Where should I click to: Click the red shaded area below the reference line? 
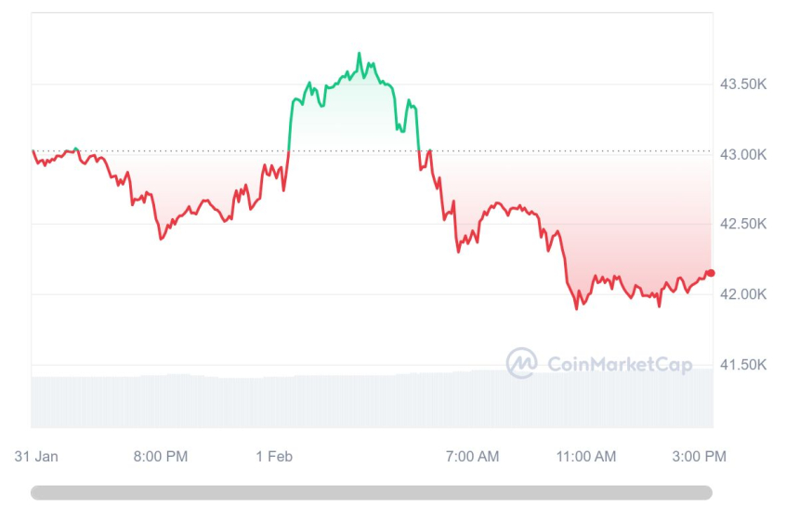632,223
